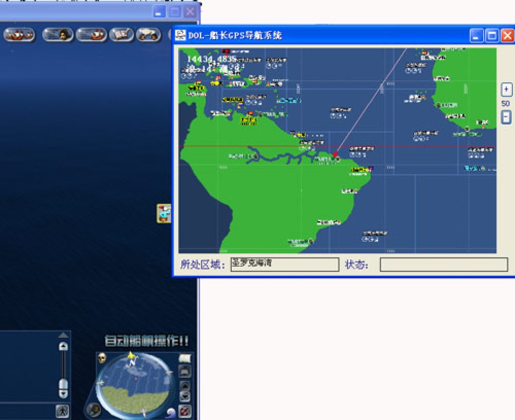Click the yellow star north marker on the compass

tap(131, 355)
